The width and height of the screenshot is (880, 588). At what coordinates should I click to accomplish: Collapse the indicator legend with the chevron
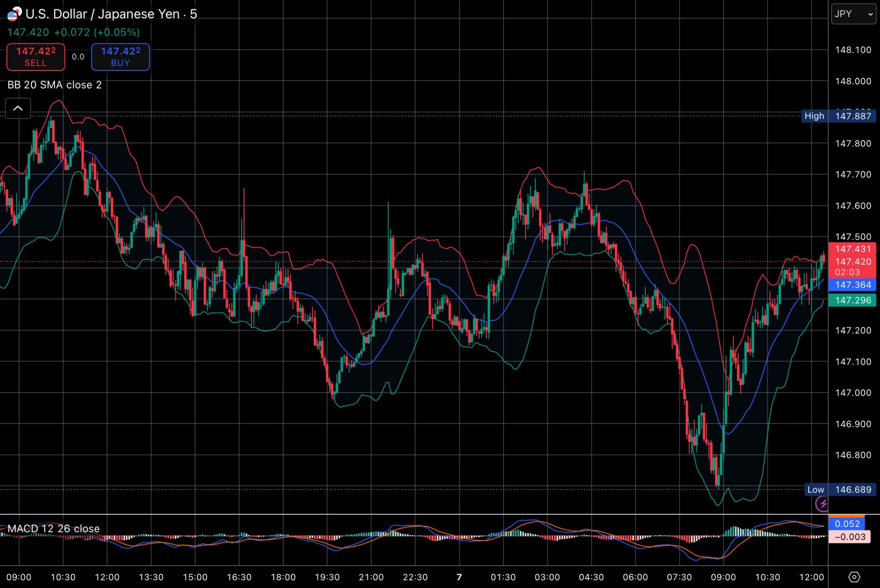tap(18, 108)
